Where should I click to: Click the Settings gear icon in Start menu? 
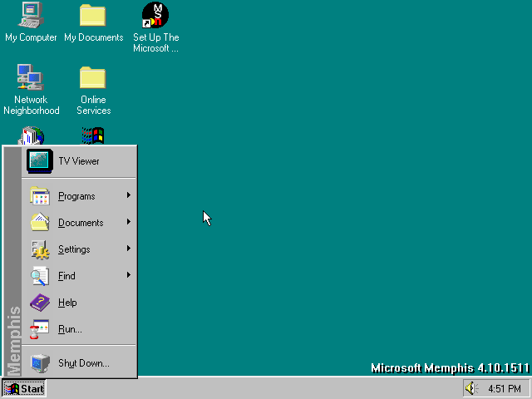pos(40,249)
